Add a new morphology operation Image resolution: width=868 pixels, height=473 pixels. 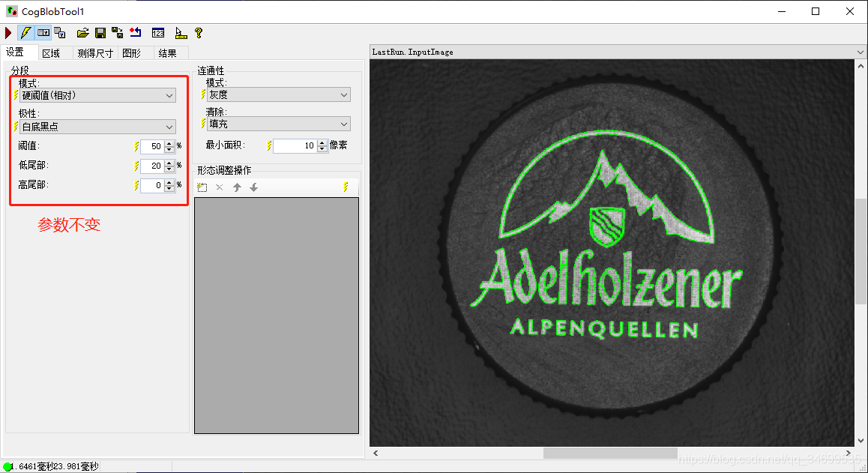[202, 187]
